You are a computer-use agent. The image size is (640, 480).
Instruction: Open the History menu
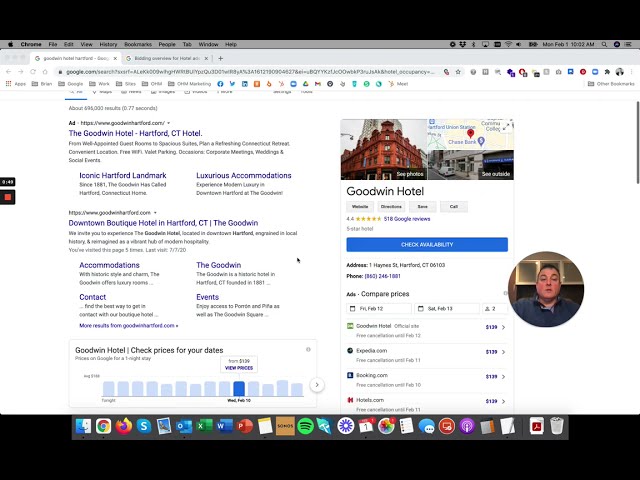[108, 44]
